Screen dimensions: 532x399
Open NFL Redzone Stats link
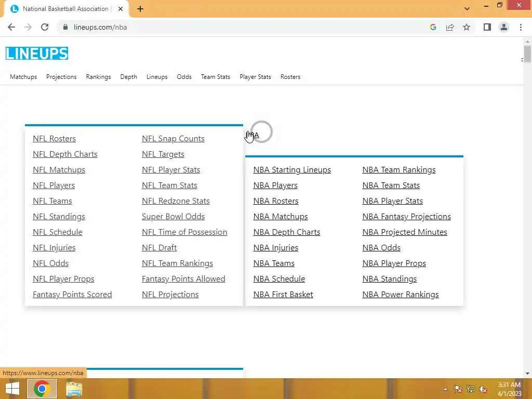tap(176, 201)
